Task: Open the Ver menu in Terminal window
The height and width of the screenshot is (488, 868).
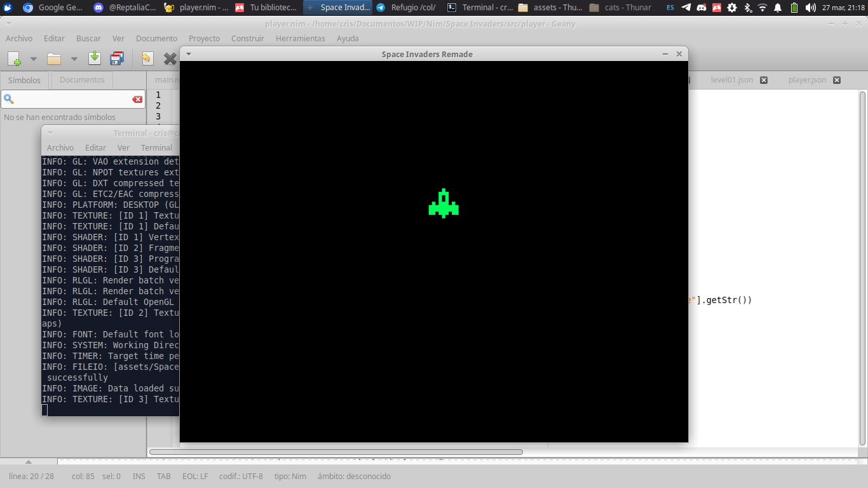Action: (x=123, y=147)
